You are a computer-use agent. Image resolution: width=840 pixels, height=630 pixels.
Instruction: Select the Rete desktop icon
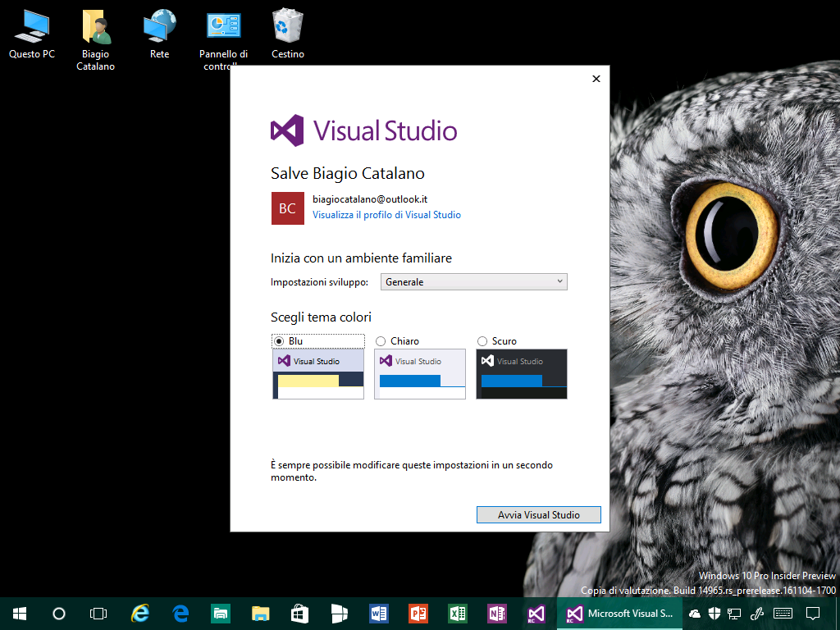click(x=160, y=34)
